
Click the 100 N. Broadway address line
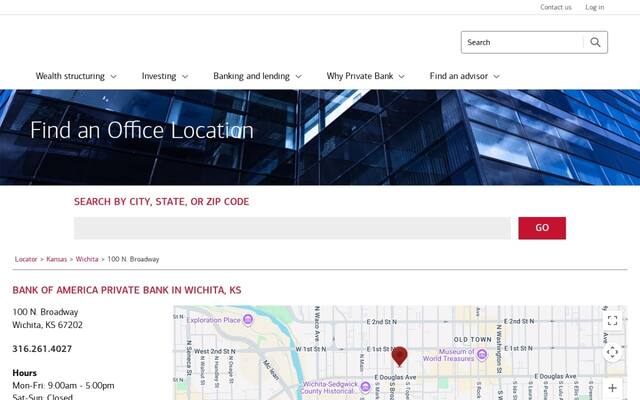(x=45, y=312)
